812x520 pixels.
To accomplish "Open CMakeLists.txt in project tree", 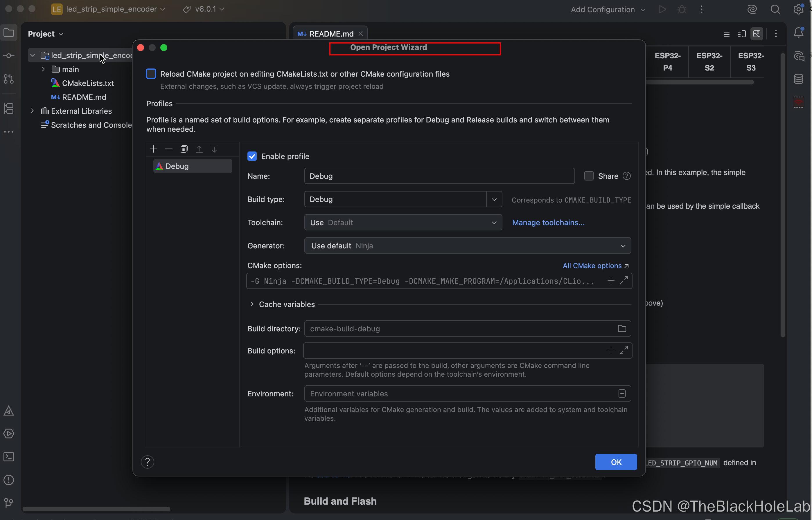I will [x=87, y=83].
